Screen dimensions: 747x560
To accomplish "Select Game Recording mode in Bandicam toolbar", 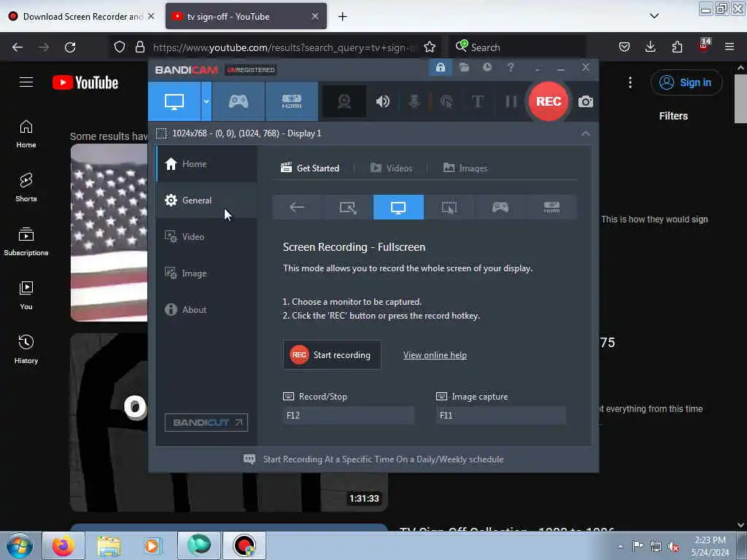I will pyautogui.click(x=239, y=101).
